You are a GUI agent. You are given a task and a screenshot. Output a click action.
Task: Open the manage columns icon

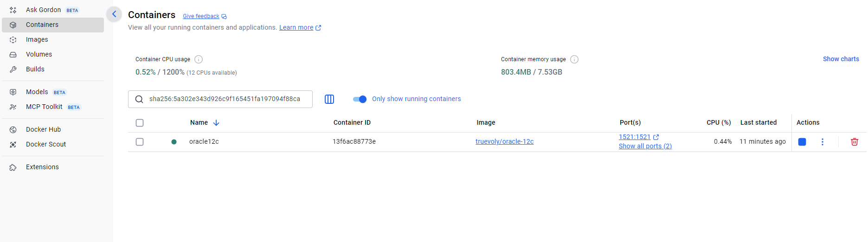point(329,99)
